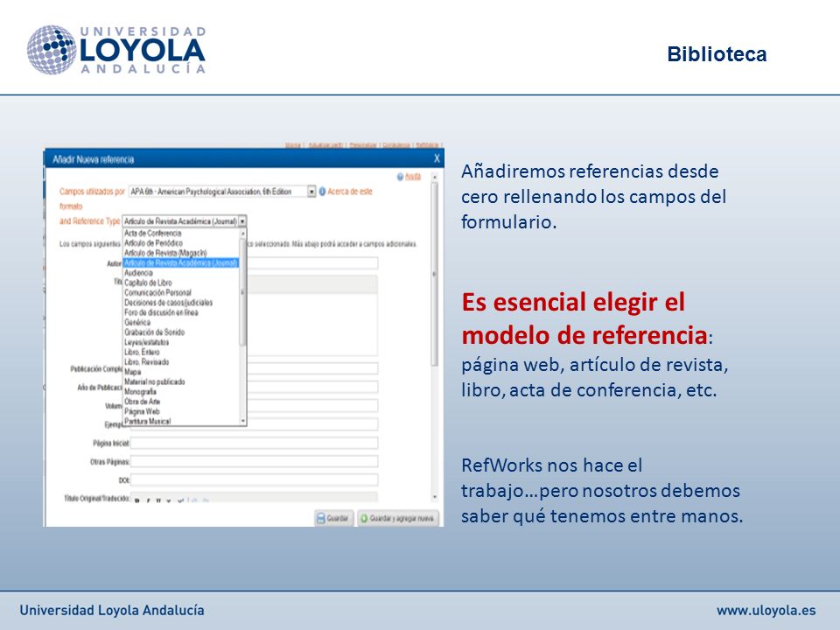Click the info icon beside Acerca de este formato
The width and height of the screenshot is (840, 630).
pos(323,192)
